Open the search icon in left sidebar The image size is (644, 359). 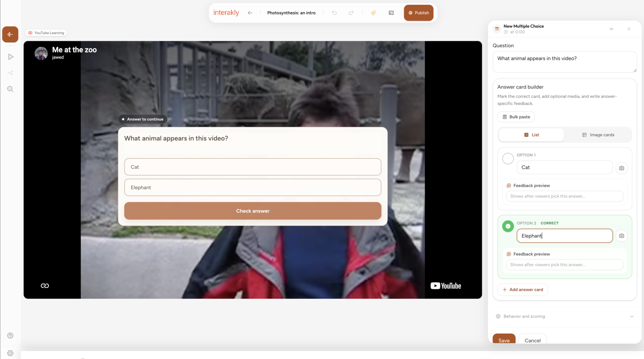10,89
